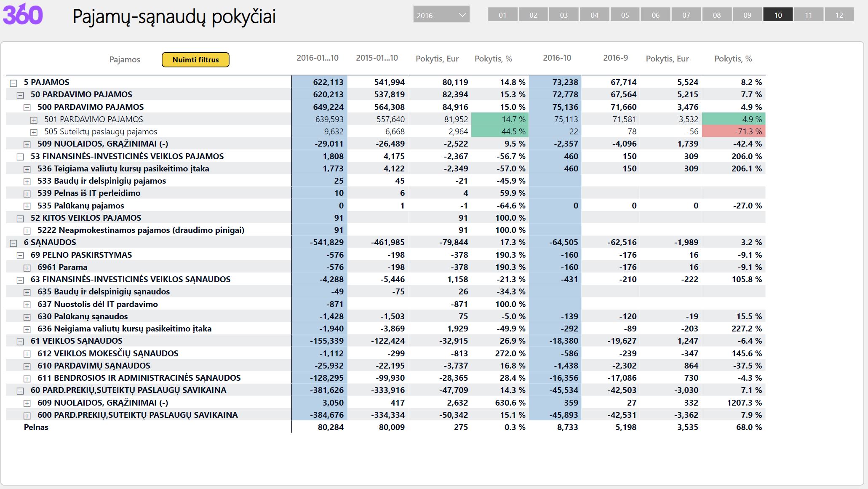Sort by the 2016-9 column header
868x489 pixels.
point(615,58)
